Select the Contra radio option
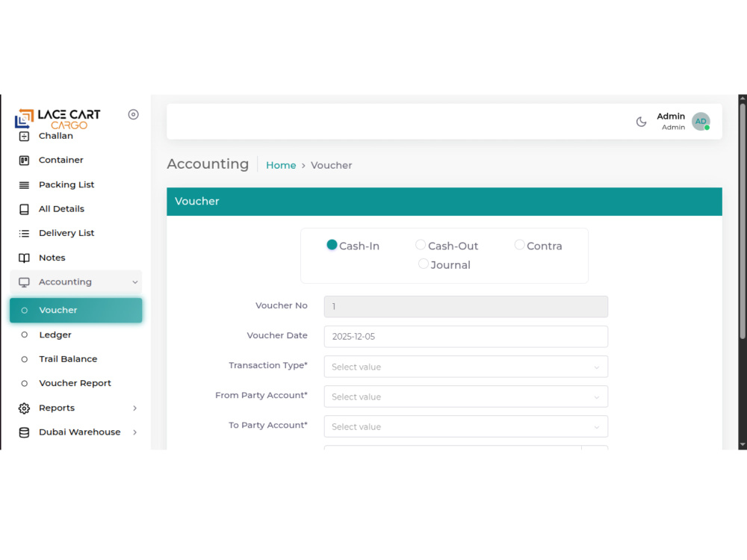This screenshot has width=747, height=560. pos(520,245)
